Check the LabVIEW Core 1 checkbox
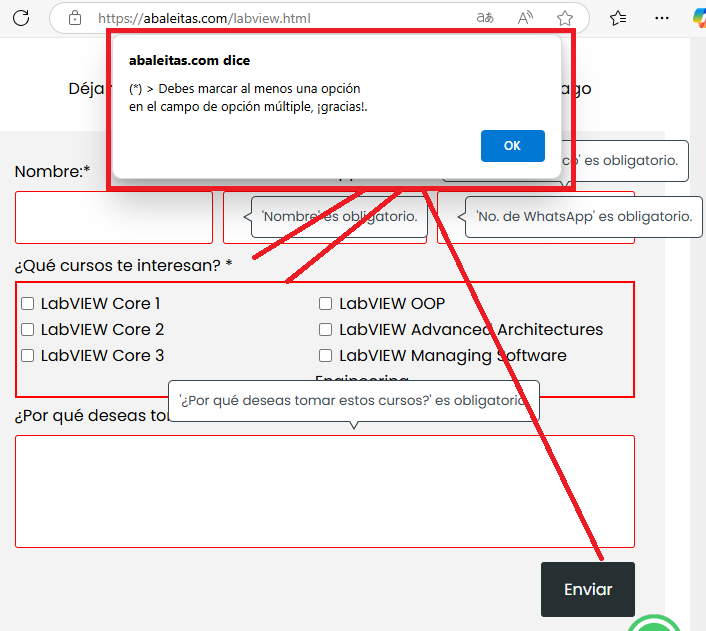The image size is (706, 631). [x=27, y=304]
